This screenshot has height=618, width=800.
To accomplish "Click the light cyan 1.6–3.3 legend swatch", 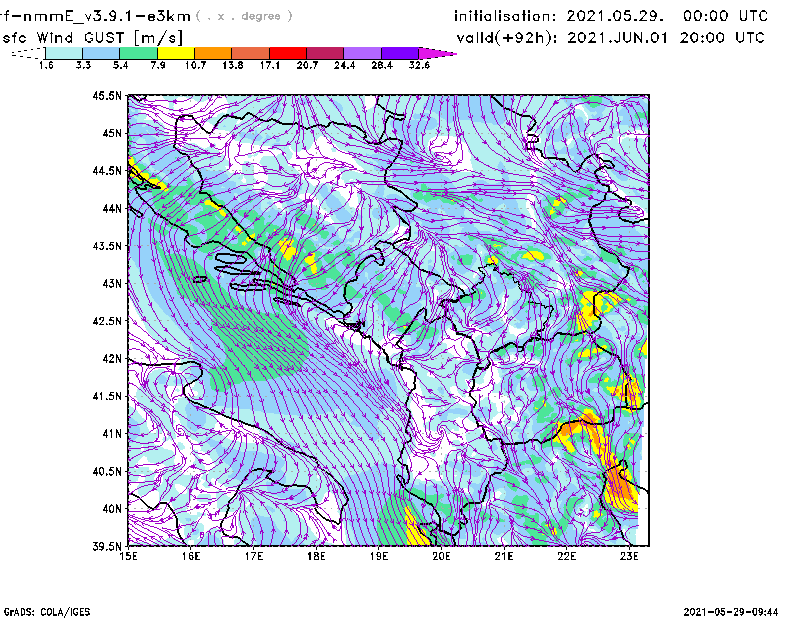I will [64, 53].
